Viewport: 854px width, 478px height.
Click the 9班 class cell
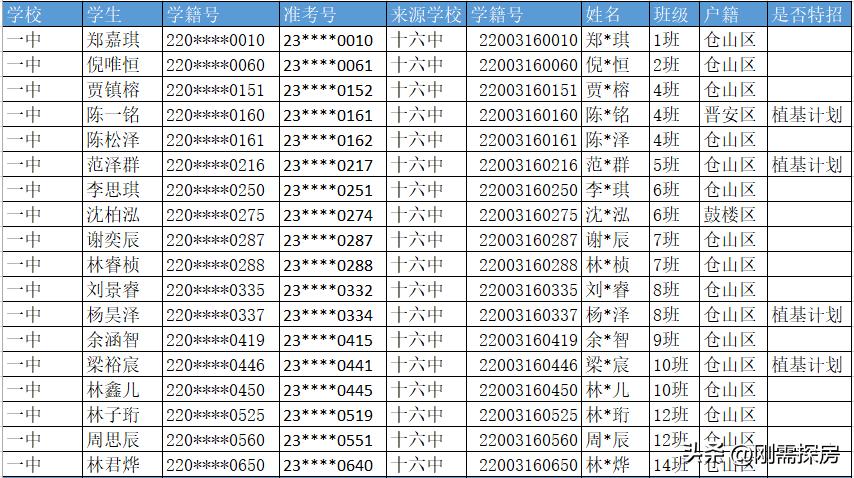pos(667,340)
